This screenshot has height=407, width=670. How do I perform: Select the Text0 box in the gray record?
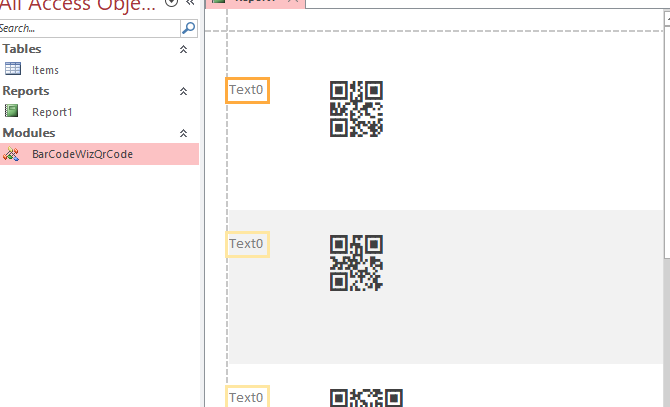click(x=247, y=244)
